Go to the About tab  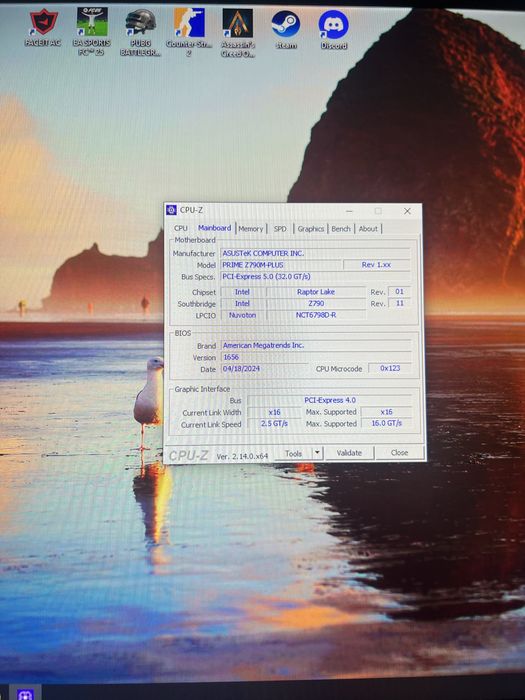tap(368, 229)
